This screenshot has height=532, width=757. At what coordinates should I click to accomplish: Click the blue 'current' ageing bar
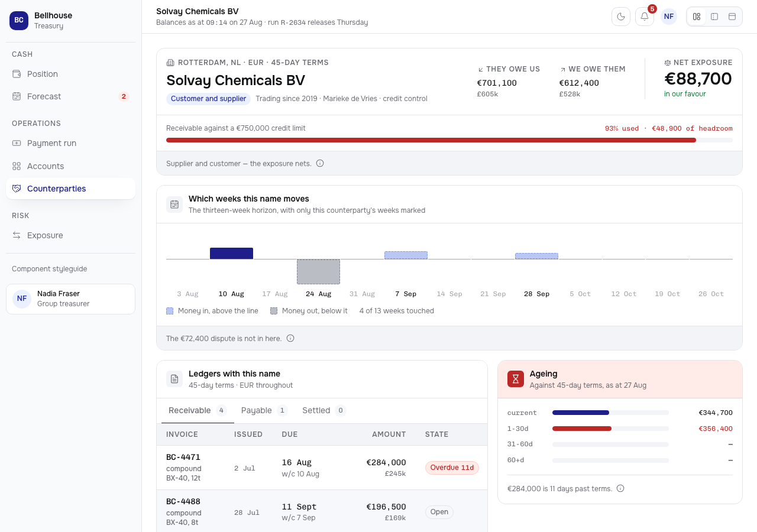pos(581,413)
